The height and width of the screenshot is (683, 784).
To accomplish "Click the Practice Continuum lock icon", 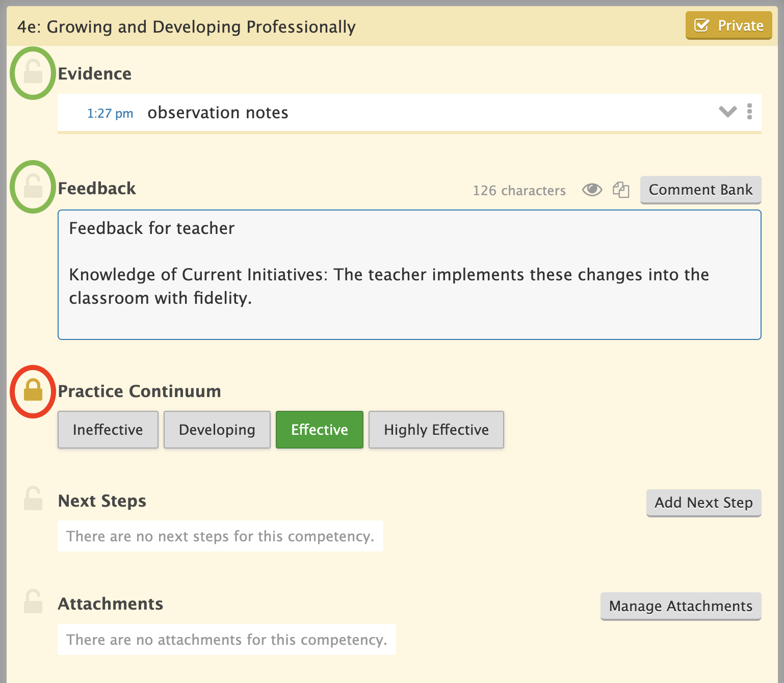I will coord(33,390).
